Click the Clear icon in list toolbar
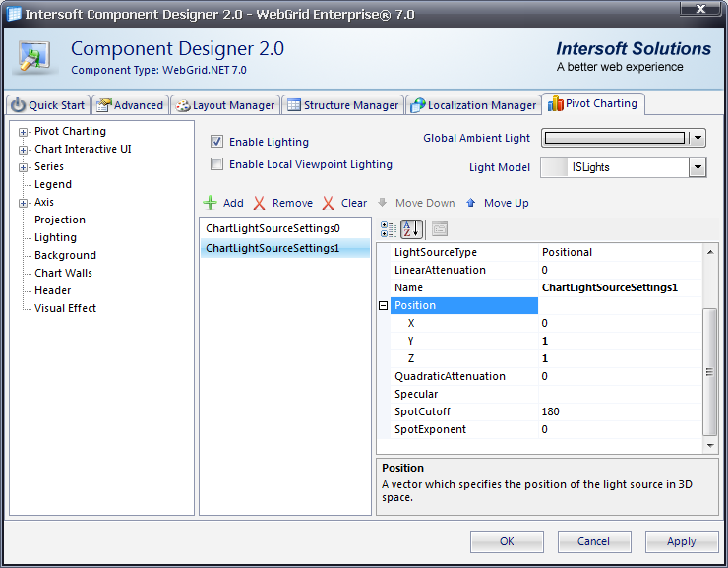 [329, 203]
